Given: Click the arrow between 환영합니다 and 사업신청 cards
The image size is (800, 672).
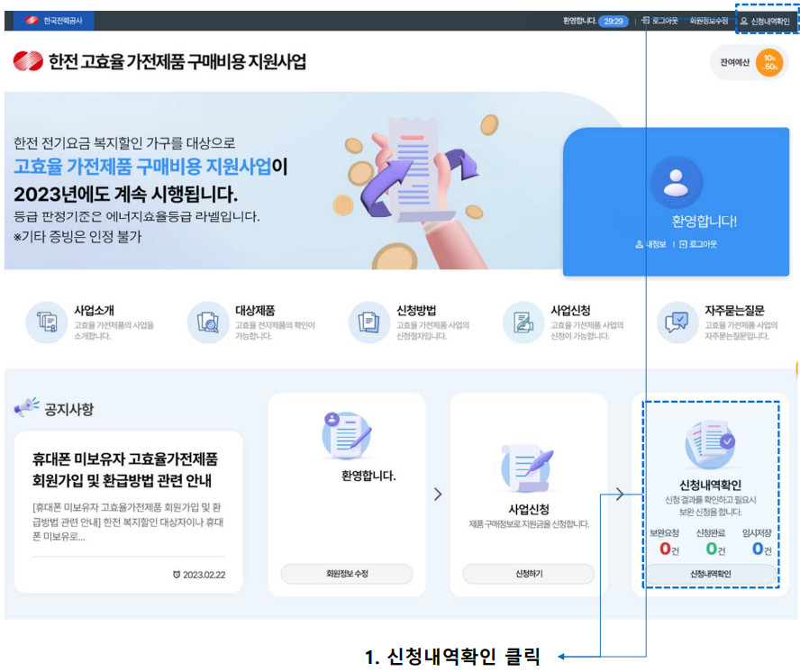Looking at the screenshot, I should 438,495.
